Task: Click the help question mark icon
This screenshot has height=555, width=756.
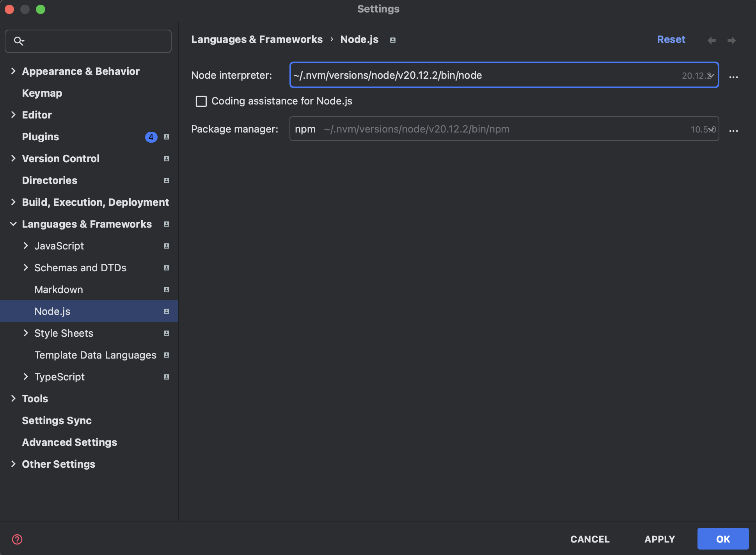Action: click(17, 539)
